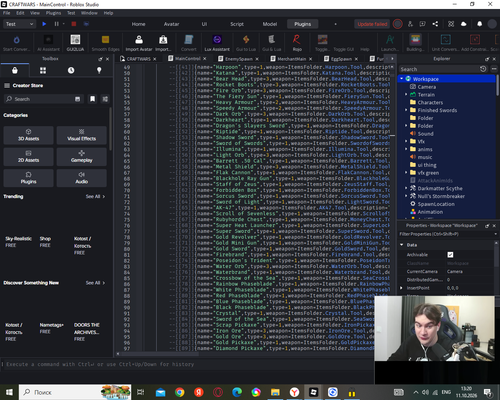Select the Toolbox creations lightbulb tab
The width and height of the screenshot is (500, 400).
pyautogui.click(x=99, y=70)
